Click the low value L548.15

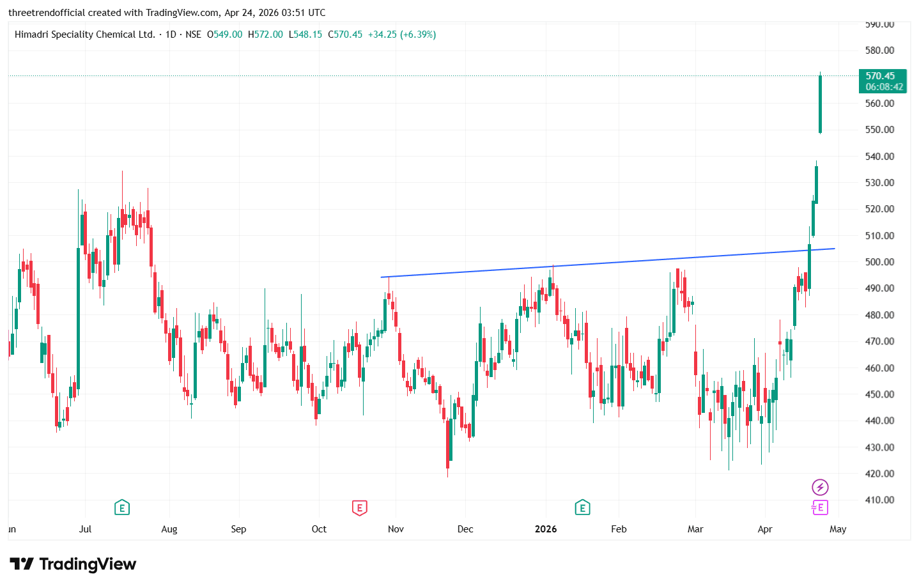pos(305,35)
